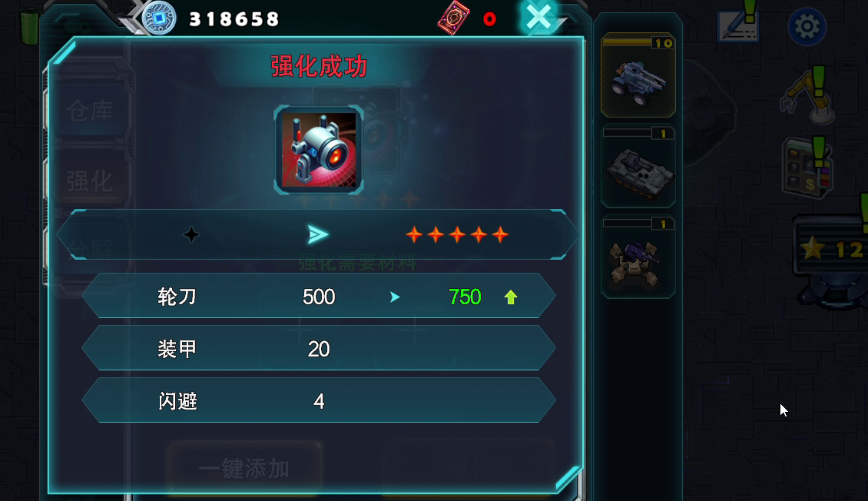868x501 pixels.
Task: Click the 一键添加 button
Action: pyautogui.click(x=244, y=468)
